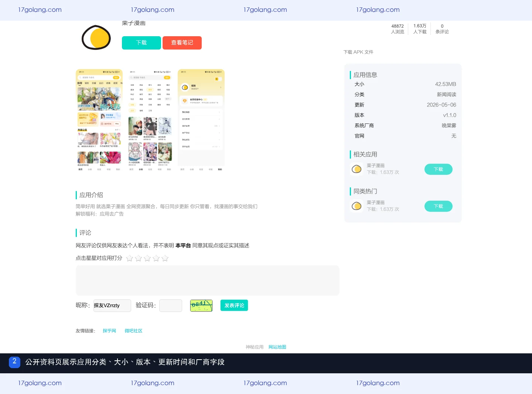
Task: Rate the app four stars
Action: 156,258
